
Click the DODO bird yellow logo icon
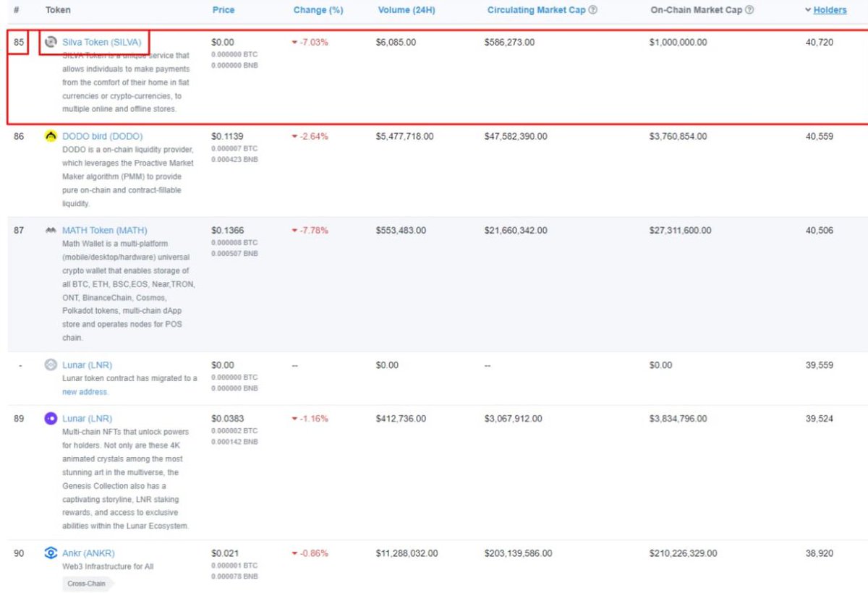pos(51,136)
